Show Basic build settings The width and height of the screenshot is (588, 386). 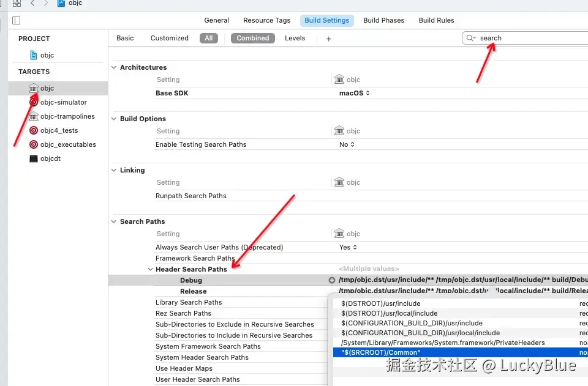[125, 38]
